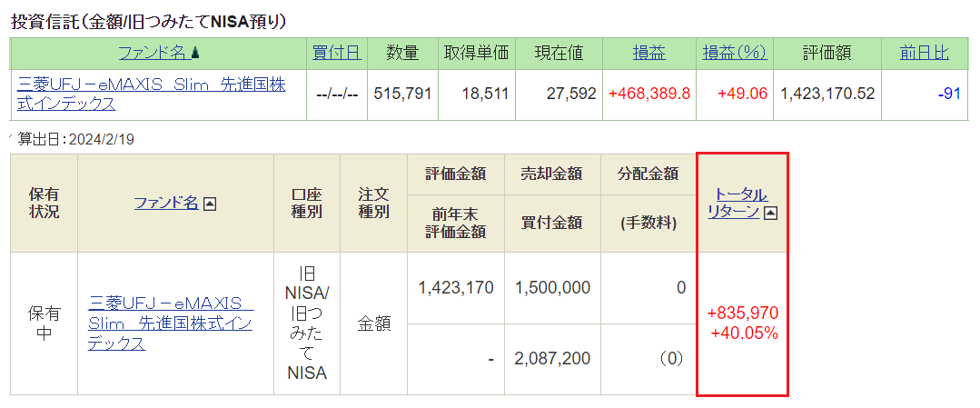Select the 分配金額 column header
The height and width of the screenshot is (408, 980).
[648, 174]
